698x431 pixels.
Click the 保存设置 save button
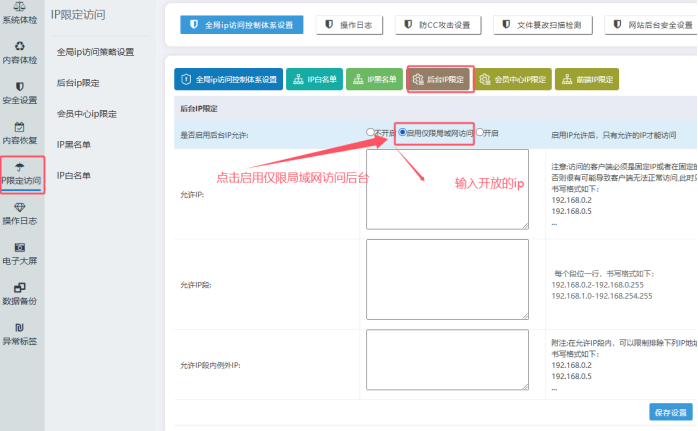click(x=670, y=412)
